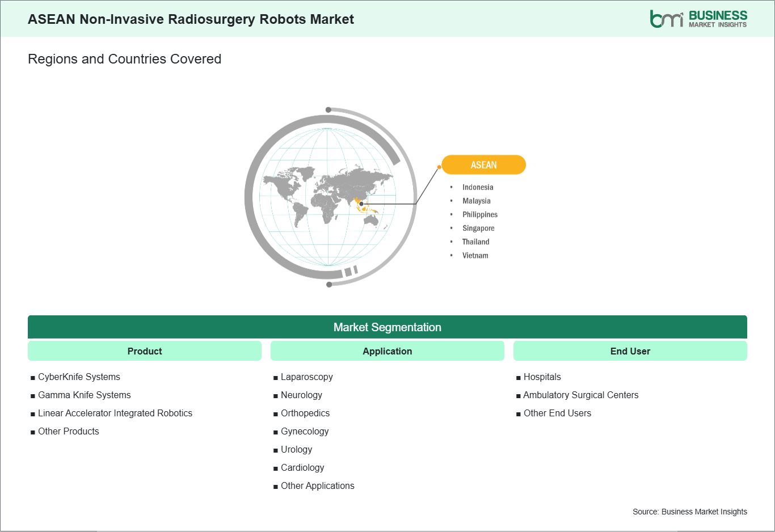Click CyberKnife Systems item
The image size is (775, 532).
coord(79,377)
